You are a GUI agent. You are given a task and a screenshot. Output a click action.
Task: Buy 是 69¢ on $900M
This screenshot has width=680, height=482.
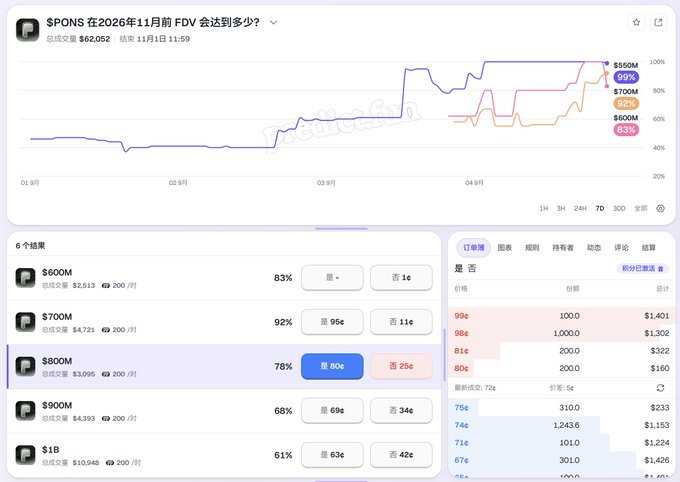tap(332, 410)
